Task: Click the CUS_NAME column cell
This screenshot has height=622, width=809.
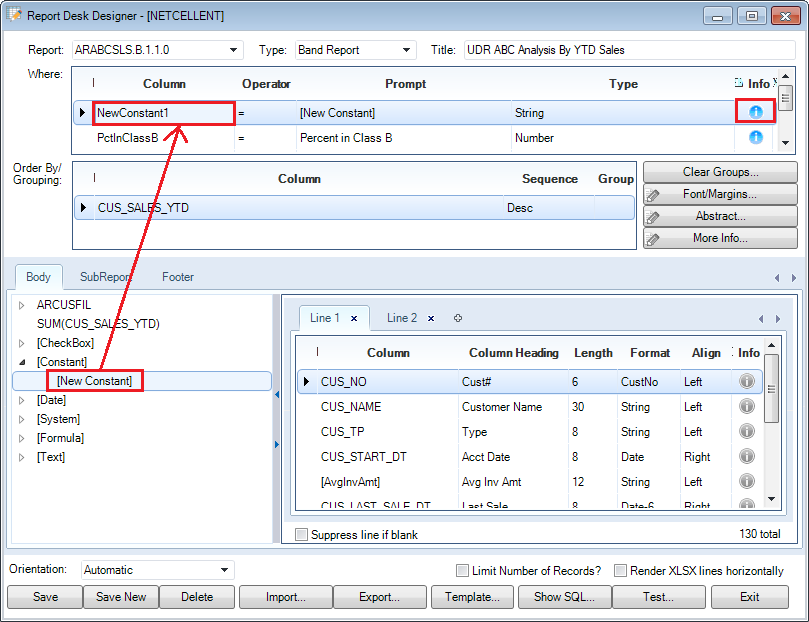Action: [388, 406]
